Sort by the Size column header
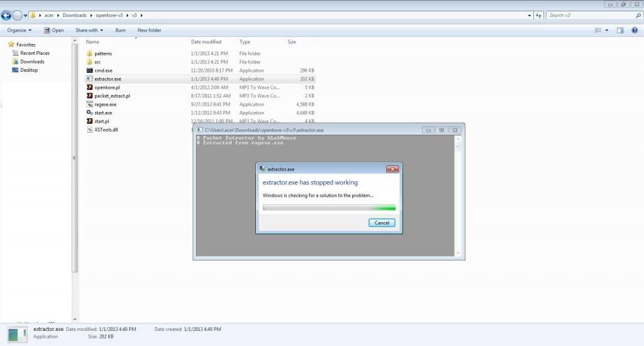This screenshot has width=644, height=346. [301, 42]
